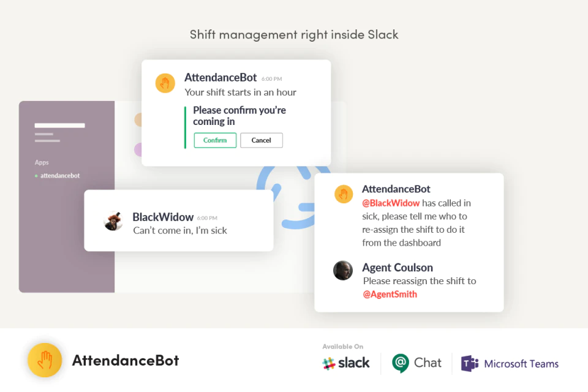Click the Slack hashtag logo icon
This screenshot has height=392, width=588.
[x=328, y=363]
